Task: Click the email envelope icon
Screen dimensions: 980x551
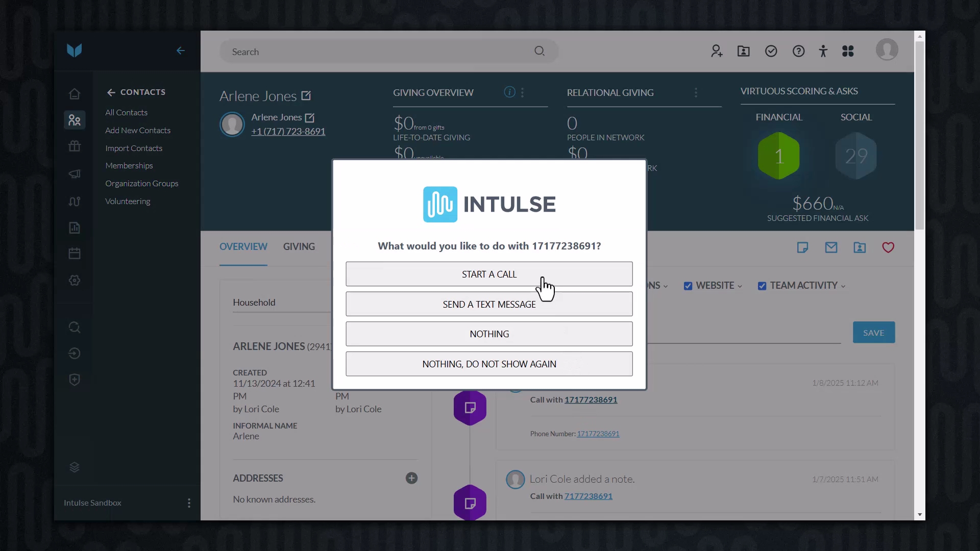Action: (x=831, y=247)
